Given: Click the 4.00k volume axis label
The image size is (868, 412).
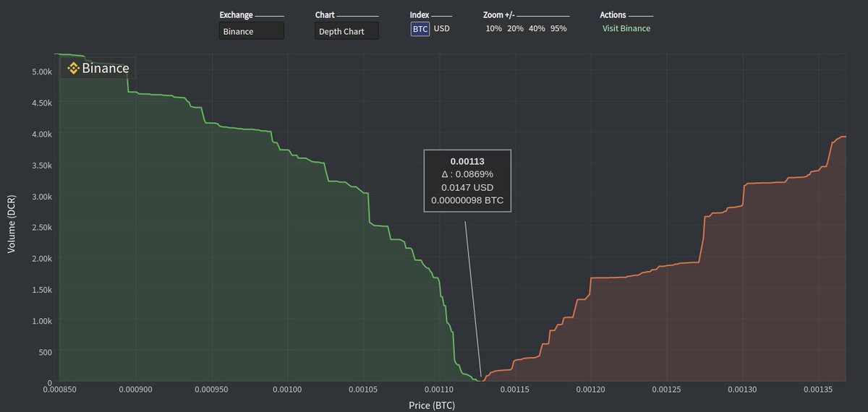Looking at the screenshot, I should coord(41,134).
